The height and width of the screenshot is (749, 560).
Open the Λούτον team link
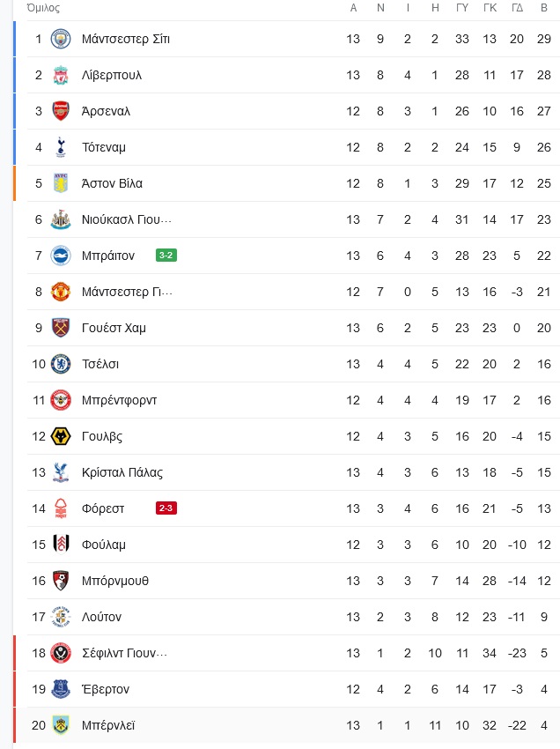pyautogui.click(x=101, y=617)
